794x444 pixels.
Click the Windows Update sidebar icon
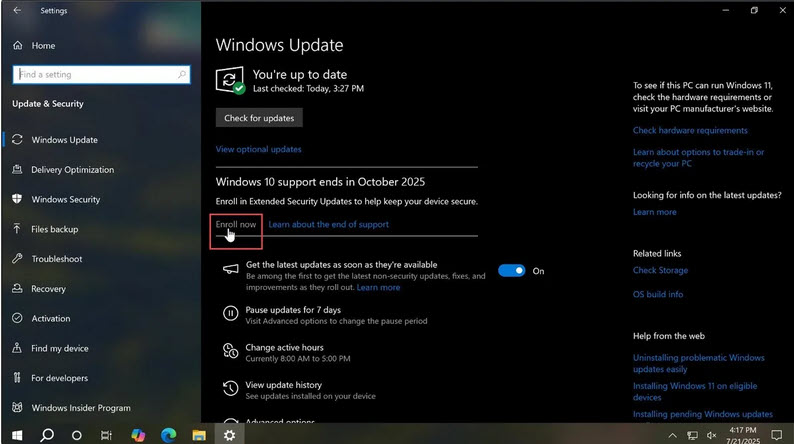tap(17, 139)
